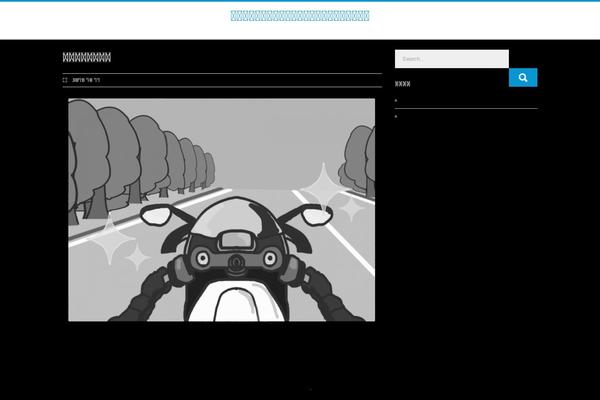Open the blue site title link in header
Viewport: 600px width, 400px height.
(x=300, y=15)
